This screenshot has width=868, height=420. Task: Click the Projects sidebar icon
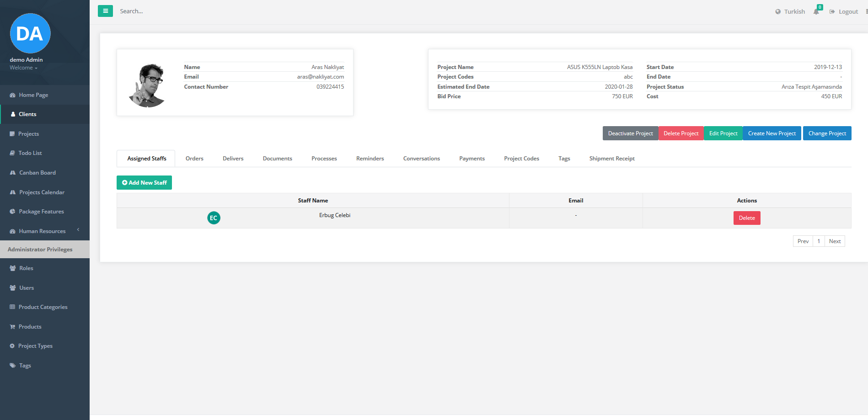(12, 134)
